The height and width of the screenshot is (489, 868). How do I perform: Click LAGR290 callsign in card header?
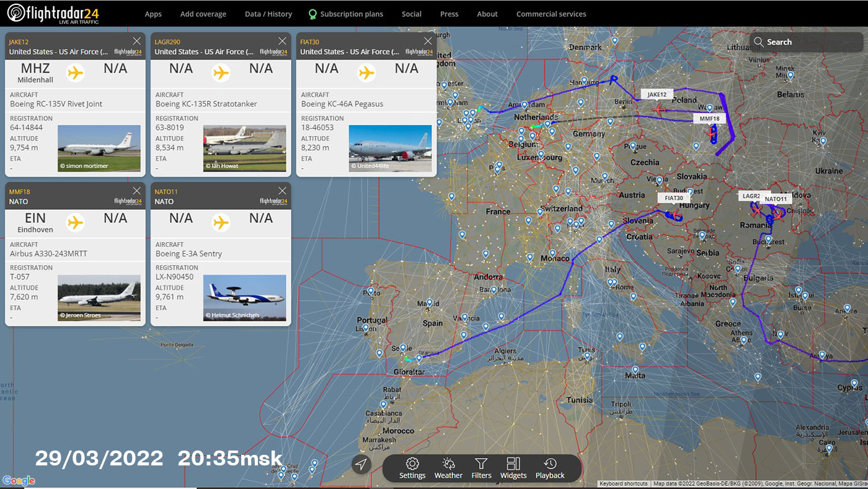167,42
